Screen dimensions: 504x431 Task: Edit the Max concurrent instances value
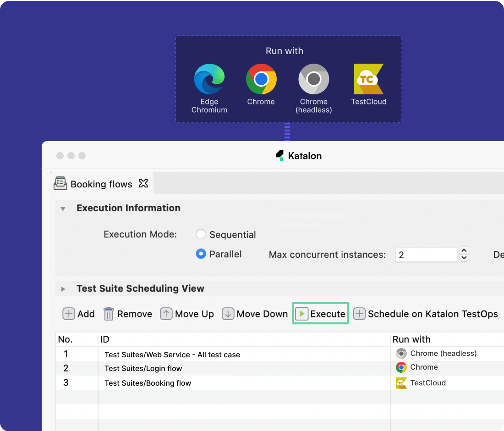(x=426, y=255)
